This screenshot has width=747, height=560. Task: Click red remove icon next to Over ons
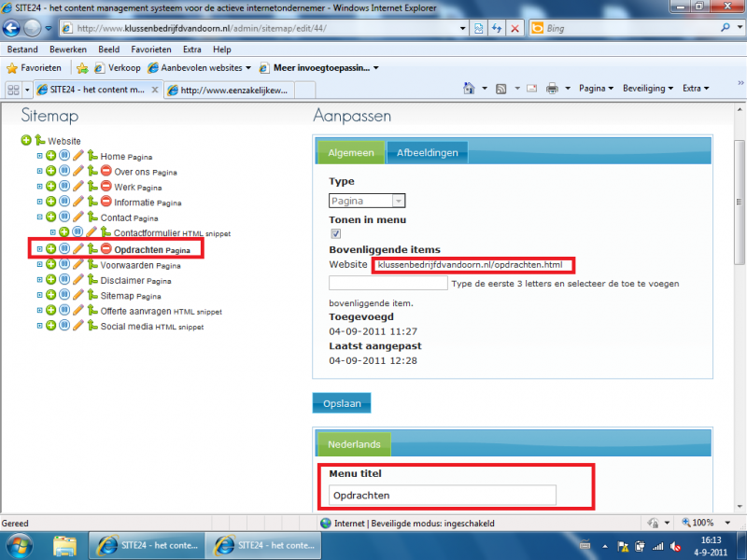pos(106,172)
